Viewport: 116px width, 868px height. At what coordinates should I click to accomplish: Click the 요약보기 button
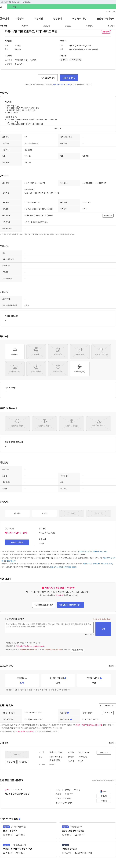[104, 796]
